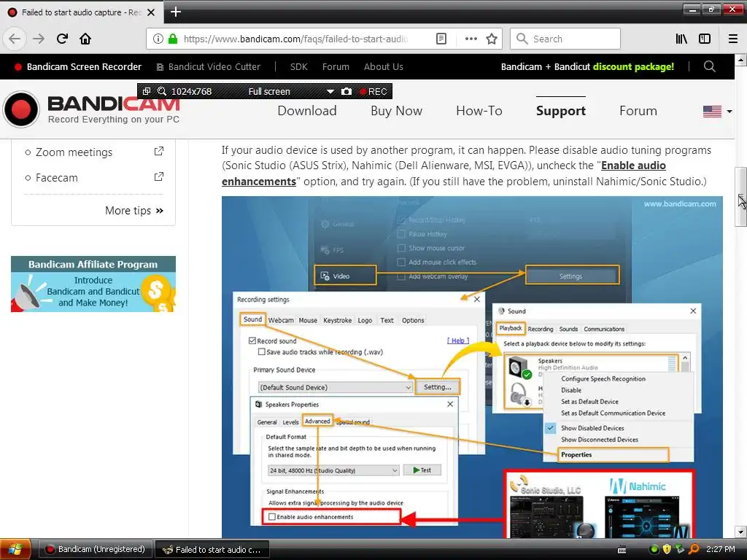
Task: Go back with the browser back arrow
Action: coord(15,39)
